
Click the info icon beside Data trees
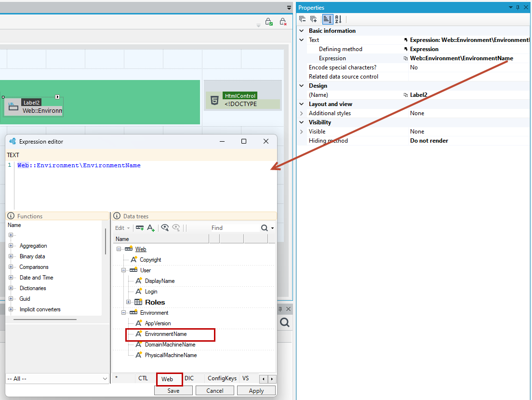(117, 216)
